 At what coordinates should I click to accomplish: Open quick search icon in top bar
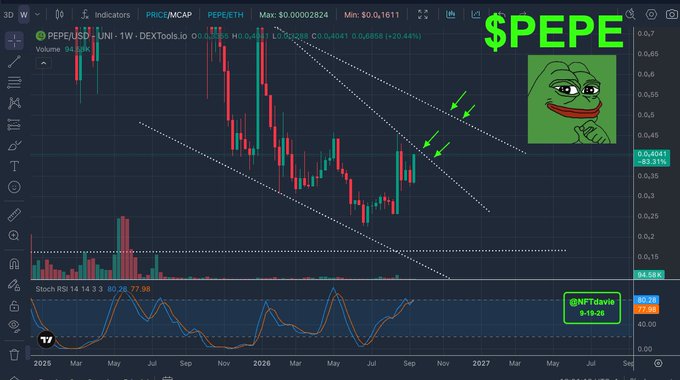(631, 14)
